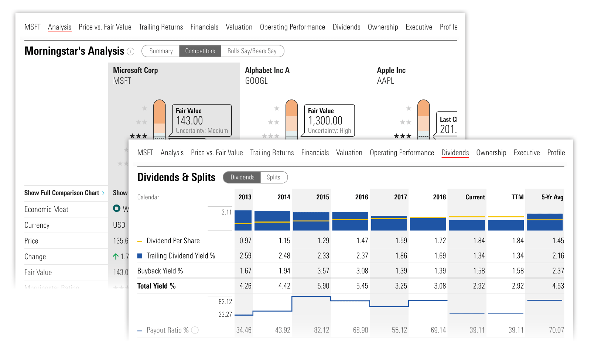Click 5-Yr Avg dividend yield bar
Screen dimensions: 591x364
coord(545,222)
